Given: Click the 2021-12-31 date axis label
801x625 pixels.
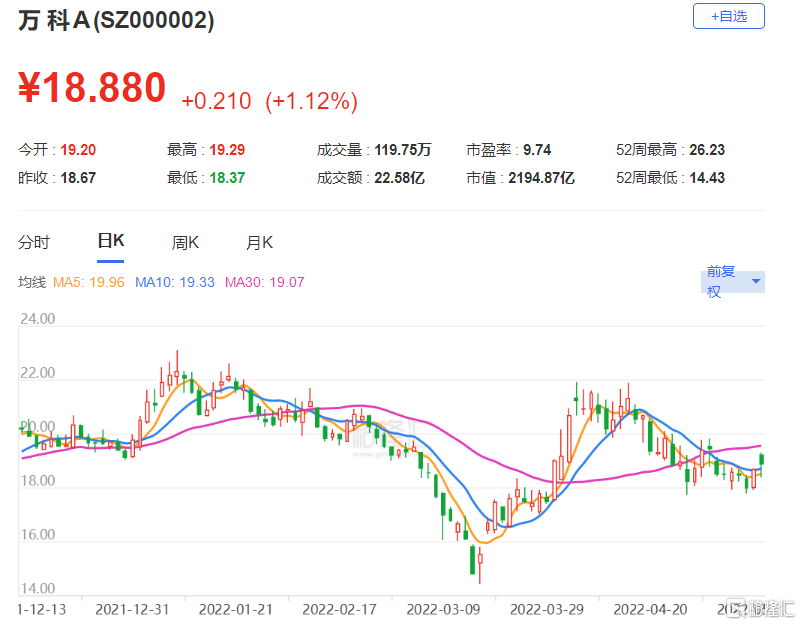Looking at the screenshot, I should point(131,607).
